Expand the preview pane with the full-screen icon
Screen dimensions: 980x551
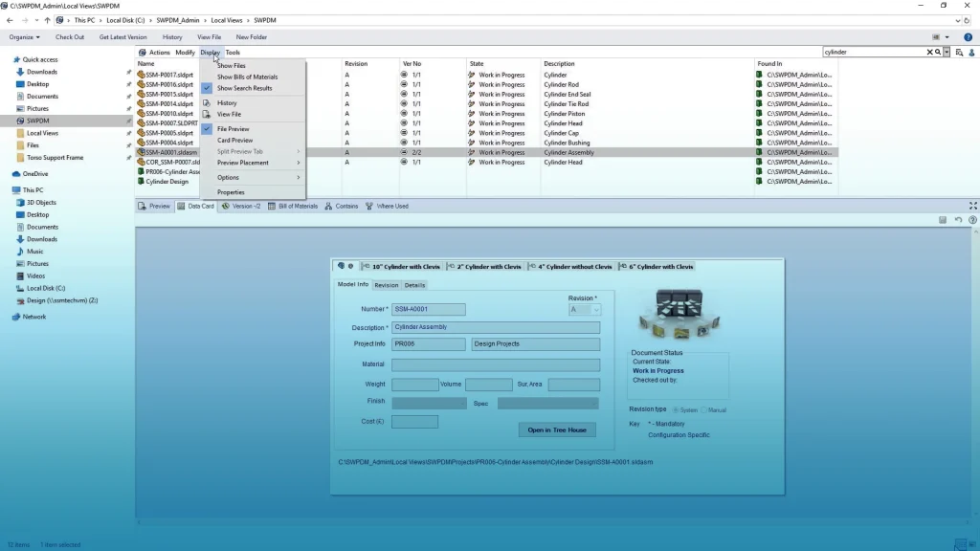coord(973,205)
